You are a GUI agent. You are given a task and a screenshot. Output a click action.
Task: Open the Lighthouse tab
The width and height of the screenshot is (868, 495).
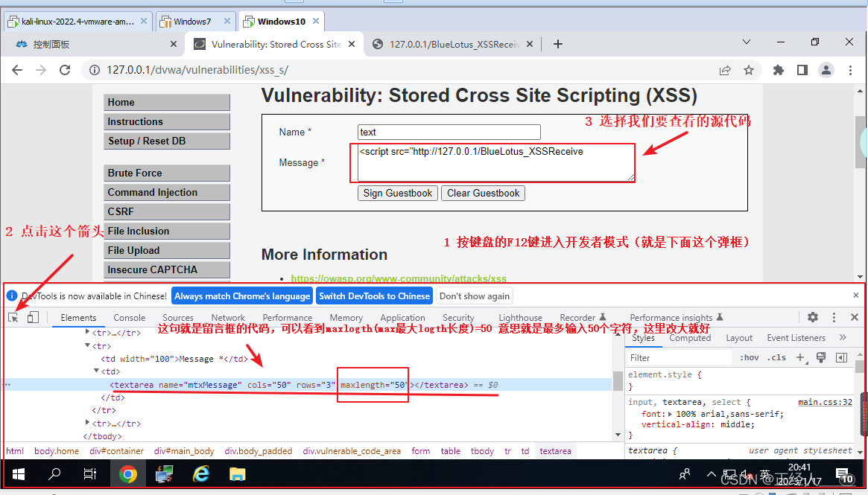520,317
